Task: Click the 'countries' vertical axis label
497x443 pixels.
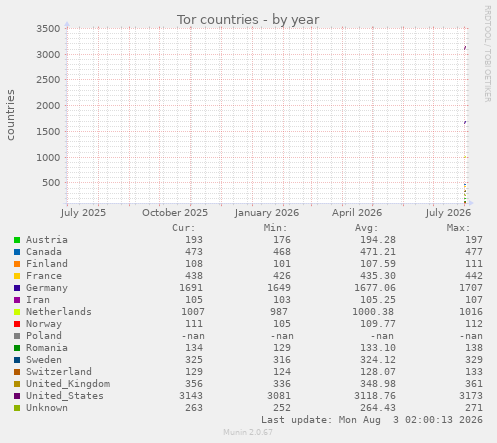Action: point(10,115)
